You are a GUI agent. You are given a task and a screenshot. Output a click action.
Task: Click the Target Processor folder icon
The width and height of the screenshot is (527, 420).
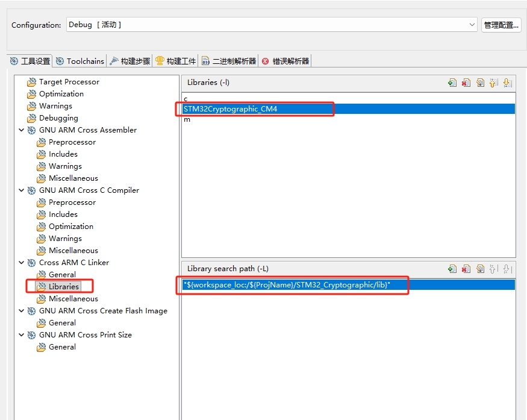point(31,82)
